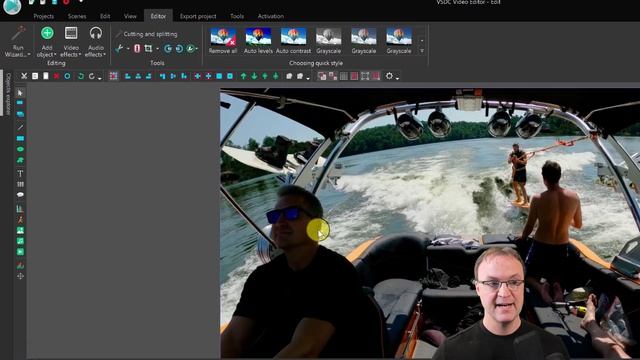This screenshot has height=360, width=640.
Task: Click the Undo arrow icon
Action: coord(81,76)
